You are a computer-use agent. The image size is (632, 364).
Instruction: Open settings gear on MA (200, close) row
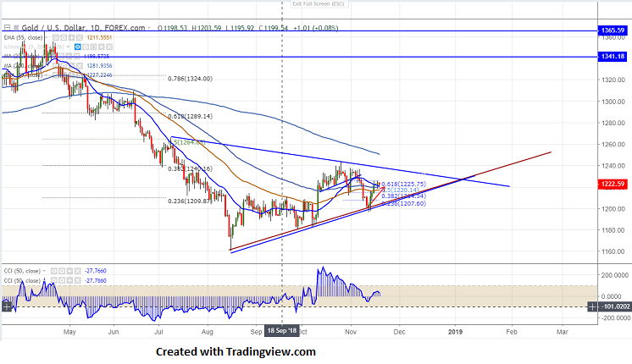pyautogui.click(x=64, y=66)
